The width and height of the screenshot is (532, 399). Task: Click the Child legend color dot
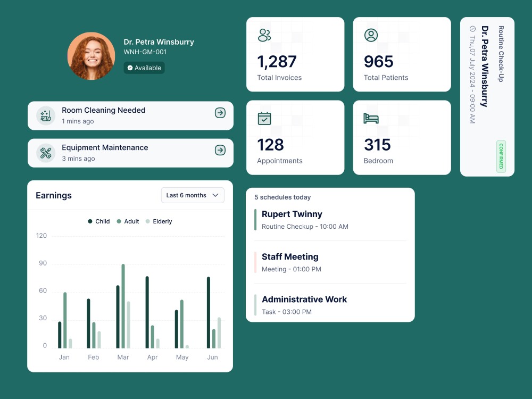pos(90,221)
